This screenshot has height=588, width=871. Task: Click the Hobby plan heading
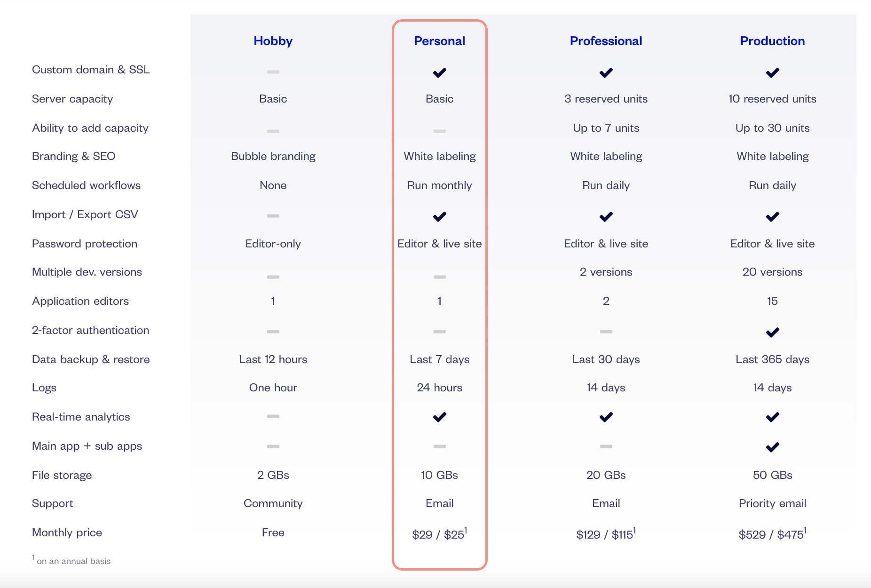(273, 41)
